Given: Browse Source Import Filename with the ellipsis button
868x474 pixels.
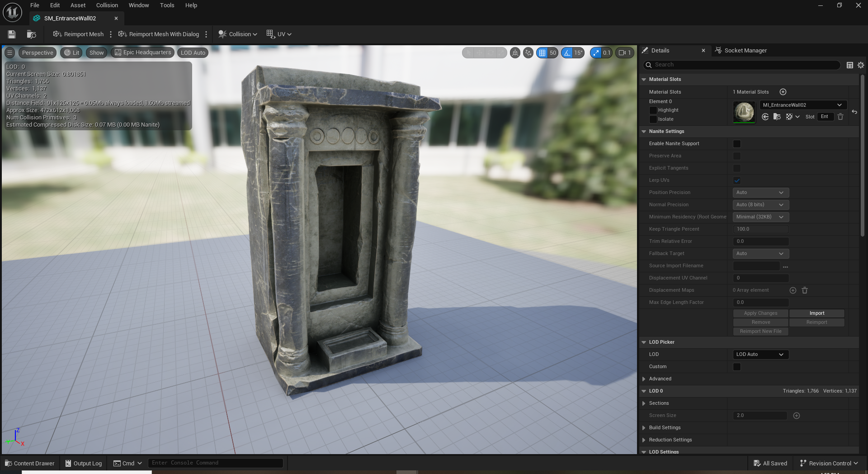Looking at the screenshot, I should pos(786,266).
